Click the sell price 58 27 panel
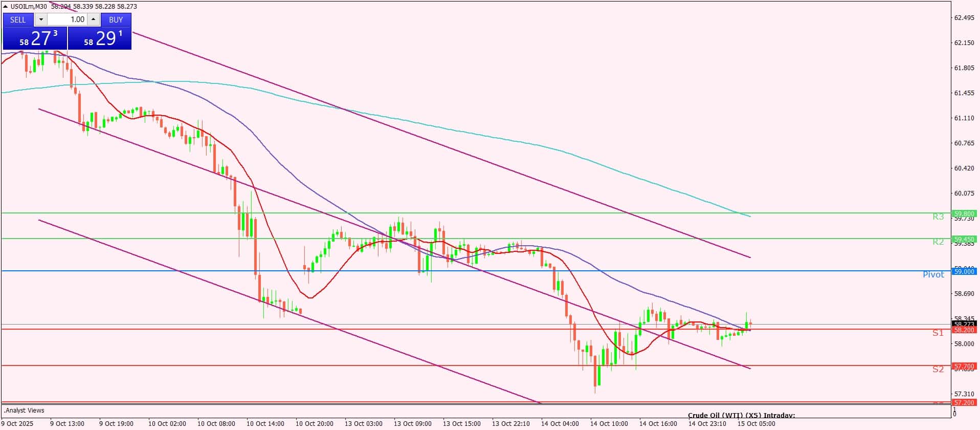The height and width of the screenshot is (430, 980). pyautogui.click(x=35, y=38)
